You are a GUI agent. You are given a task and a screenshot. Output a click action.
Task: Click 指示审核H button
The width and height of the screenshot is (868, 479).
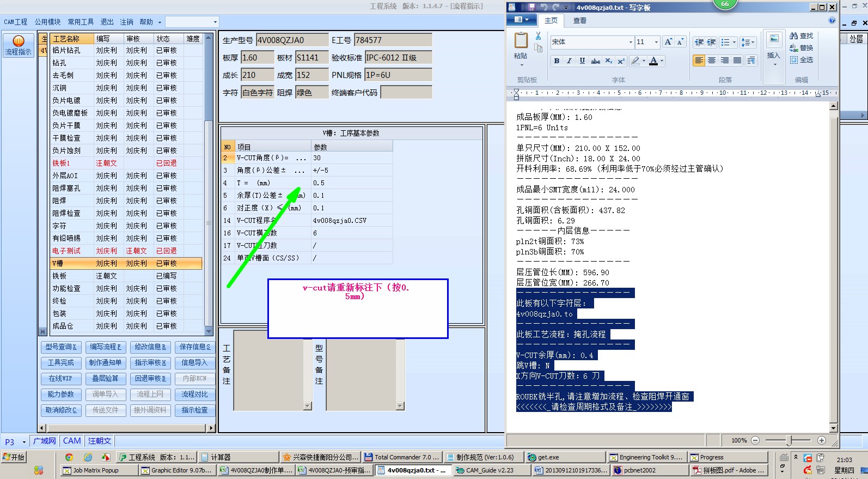point(150,362)
